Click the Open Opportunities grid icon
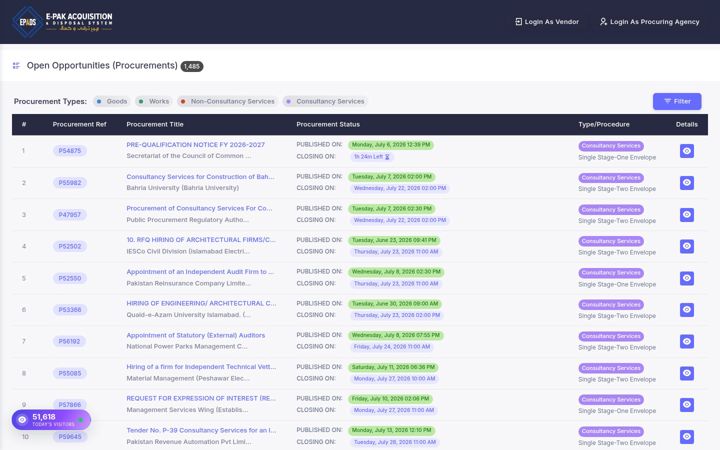 pyautogui.click(x=16, y=66)
